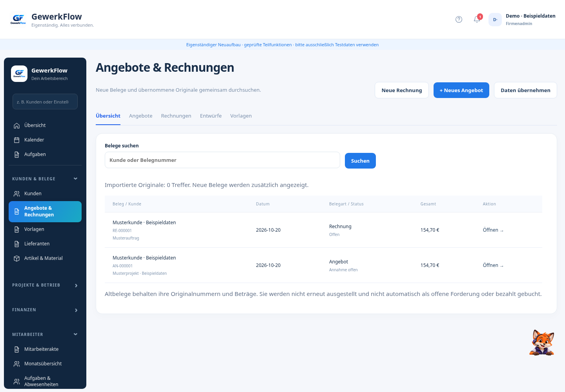Click the document icon beside sidebar Vorlagen

click(x=16, y=229)
